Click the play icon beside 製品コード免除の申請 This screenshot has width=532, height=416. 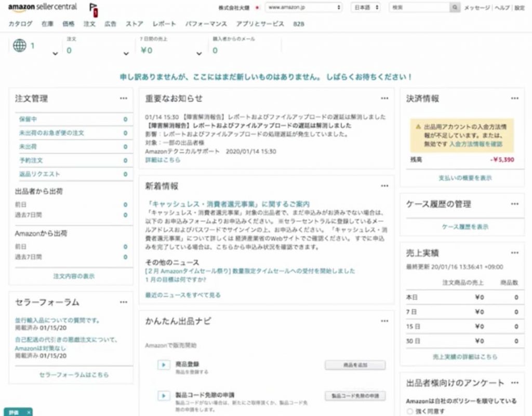[x=164, y=396]
